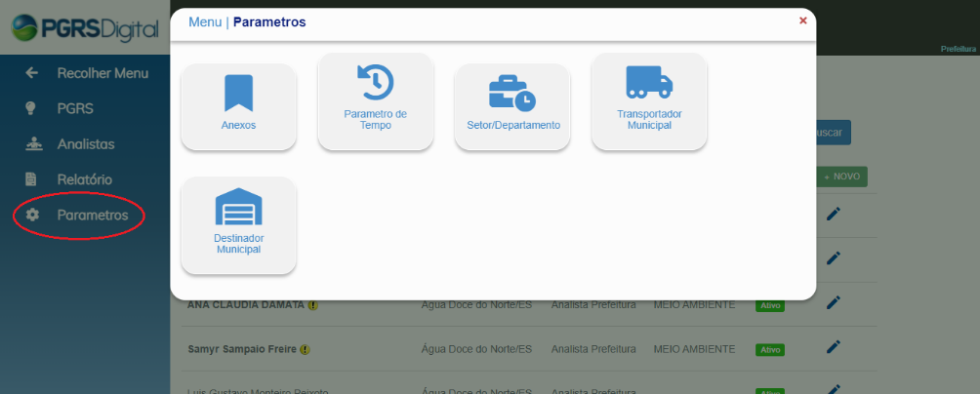980x394 pixels.
Task: Click the blue Buscar button
Action: 835,133
